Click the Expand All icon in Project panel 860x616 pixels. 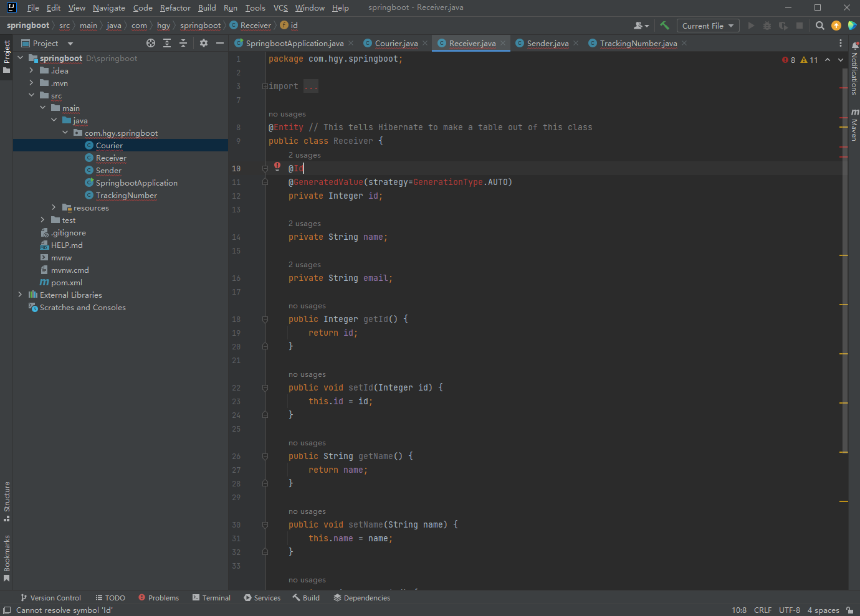(x=167, y=43)
